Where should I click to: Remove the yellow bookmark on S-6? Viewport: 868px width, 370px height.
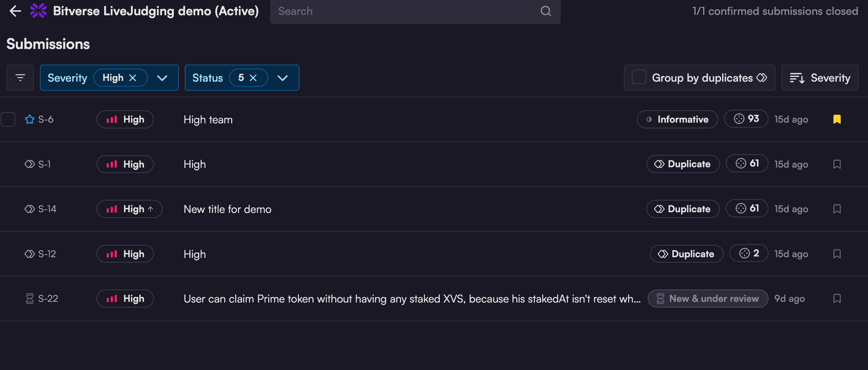point(837,119)
